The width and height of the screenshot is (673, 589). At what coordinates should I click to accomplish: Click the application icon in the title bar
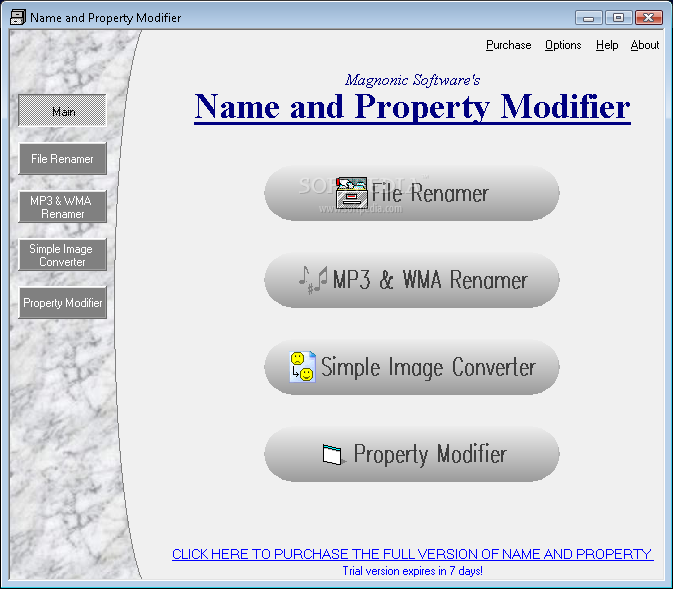point(18,18)
